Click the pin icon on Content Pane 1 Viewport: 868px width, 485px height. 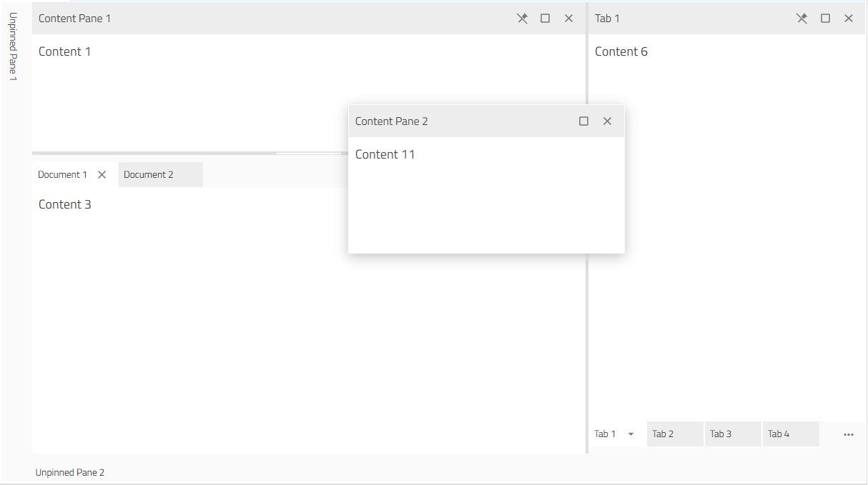pyautogui.click(x=522, y=18)
